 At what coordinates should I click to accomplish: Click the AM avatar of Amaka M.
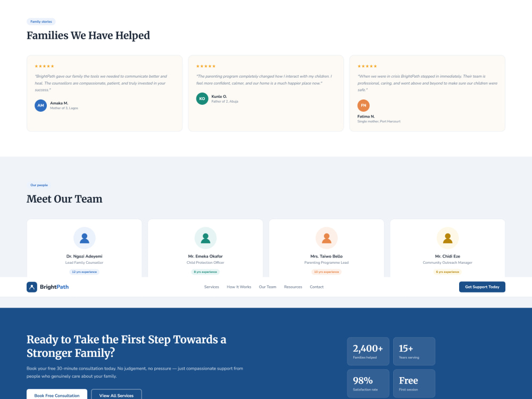coord(41,105)
